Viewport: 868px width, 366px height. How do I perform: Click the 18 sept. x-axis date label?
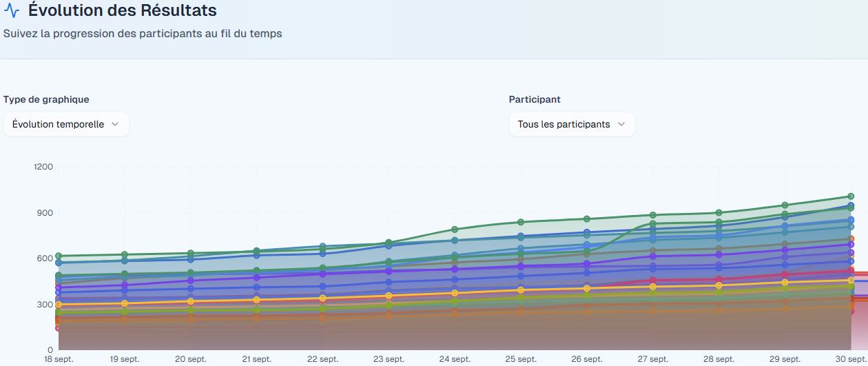click(x=59, y=359)
